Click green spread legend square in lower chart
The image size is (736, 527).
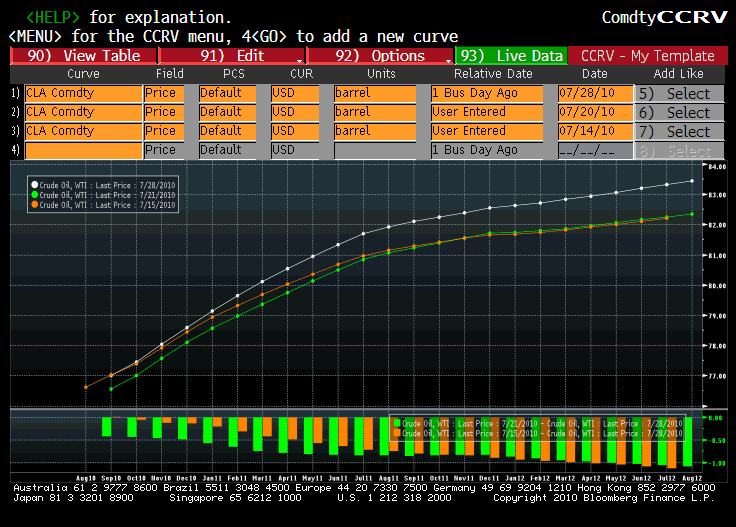click(x=397, y=423)
